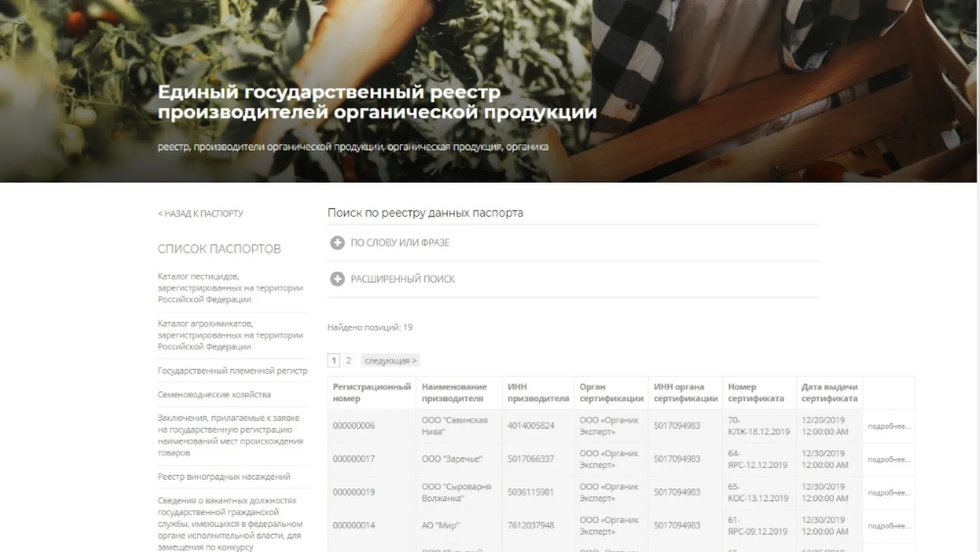980x552 pixels.
Task: Click 'подробнее...' for Сыроварня Волжанка row
Action: 889,493
